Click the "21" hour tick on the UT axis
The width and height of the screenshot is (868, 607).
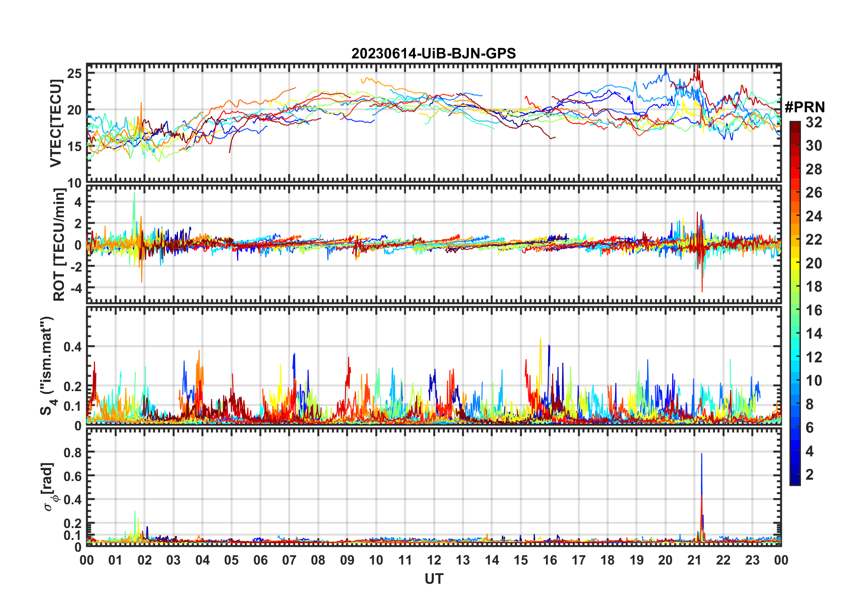(x=694, y=560)
